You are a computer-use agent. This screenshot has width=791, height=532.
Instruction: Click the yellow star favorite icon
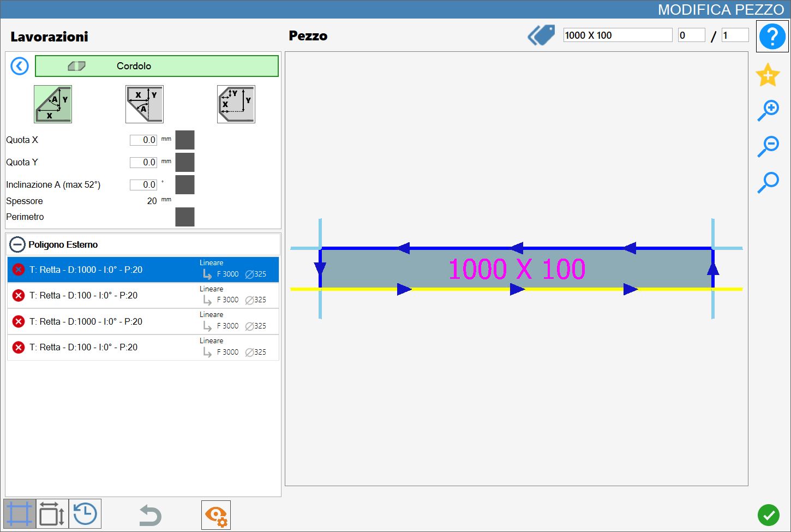pyautogui.click(x=768, y=75)
